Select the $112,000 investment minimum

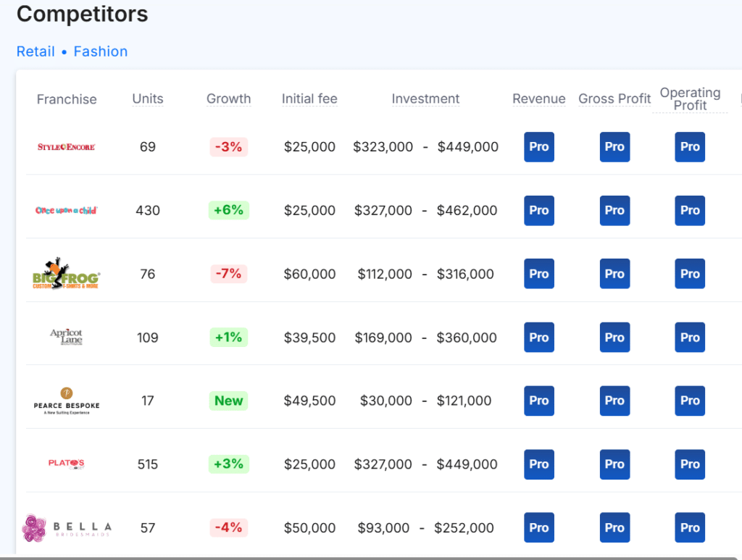(x=385, y=274)
